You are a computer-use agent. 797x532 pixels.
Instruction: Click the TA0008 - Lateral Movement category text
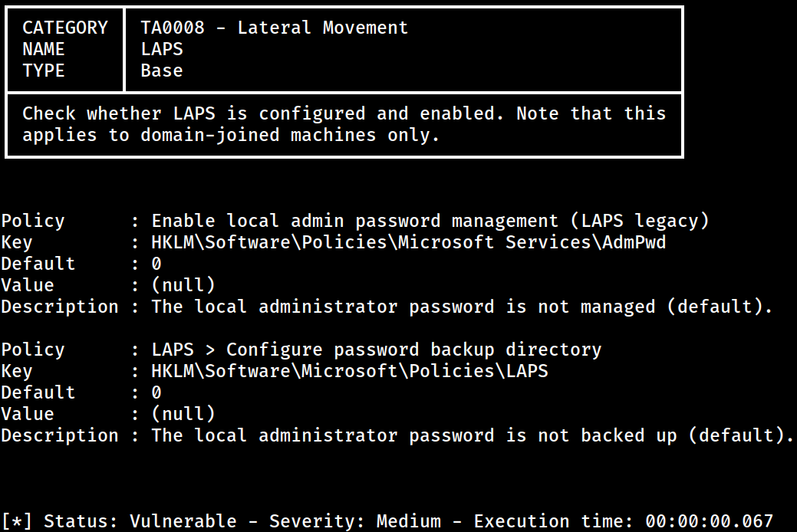[x=274, y=28]
